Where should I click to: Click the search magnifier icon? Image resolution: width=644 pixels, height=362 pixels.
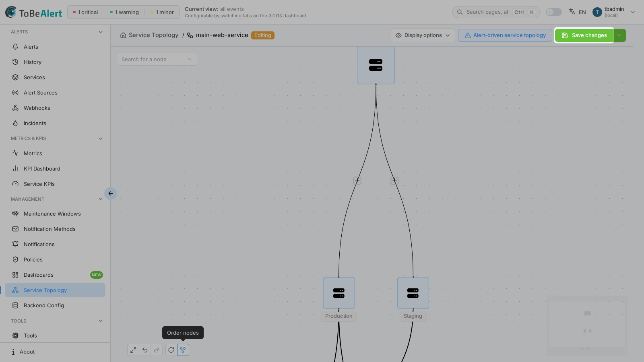[460, 12]
